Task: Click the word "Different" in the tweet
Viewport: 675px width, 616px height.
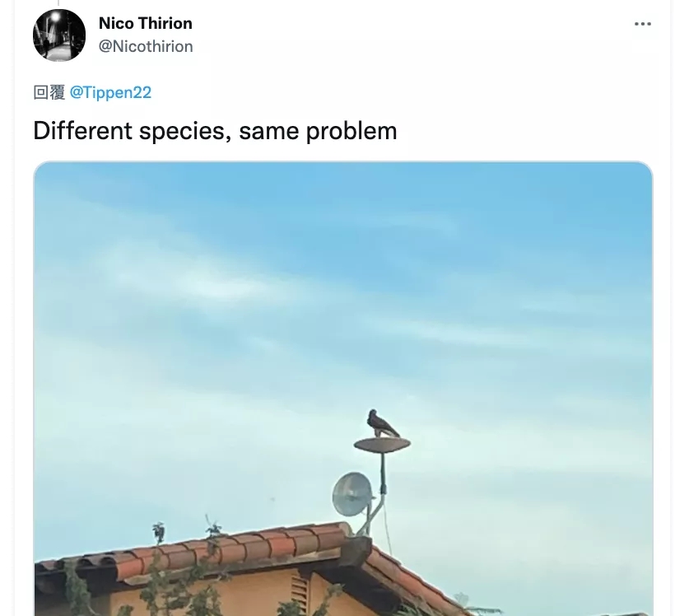Action: coord(82,131)
